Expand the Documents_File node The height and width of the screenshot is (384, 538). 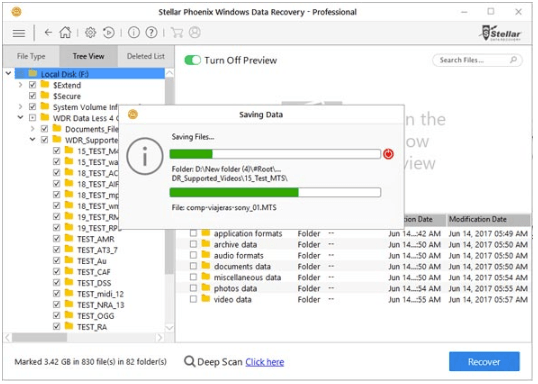(33, 129)
